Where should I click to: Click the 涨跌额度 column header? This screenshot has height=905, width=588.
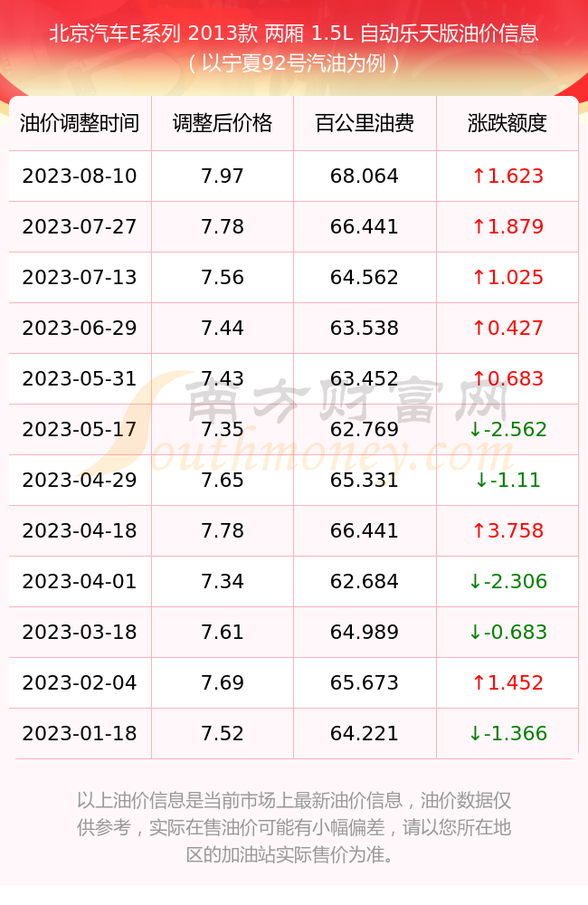coord(507,123)
